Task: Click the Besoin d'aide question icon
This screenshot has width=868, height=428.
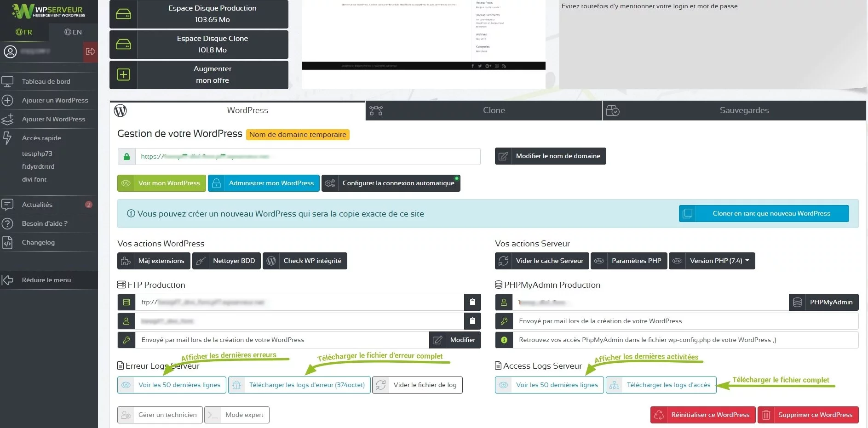Action: [x=7, y=223]
